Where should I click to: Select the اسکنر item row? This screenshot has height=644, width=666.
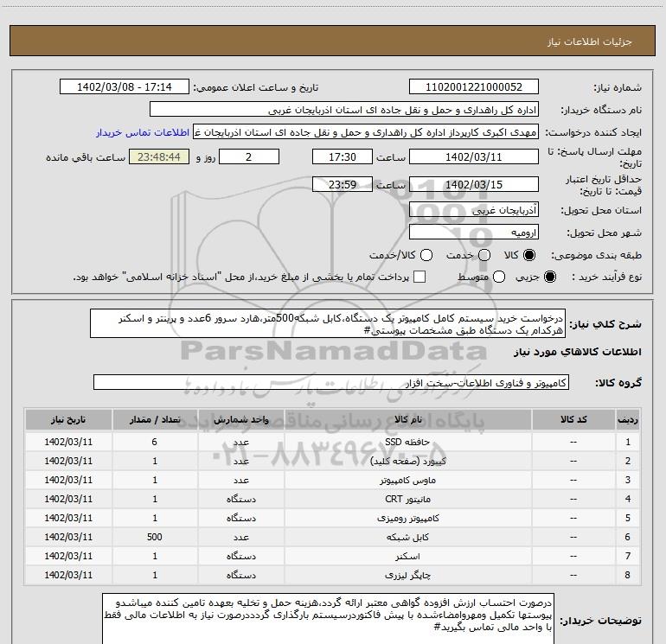tap(332, 556)
